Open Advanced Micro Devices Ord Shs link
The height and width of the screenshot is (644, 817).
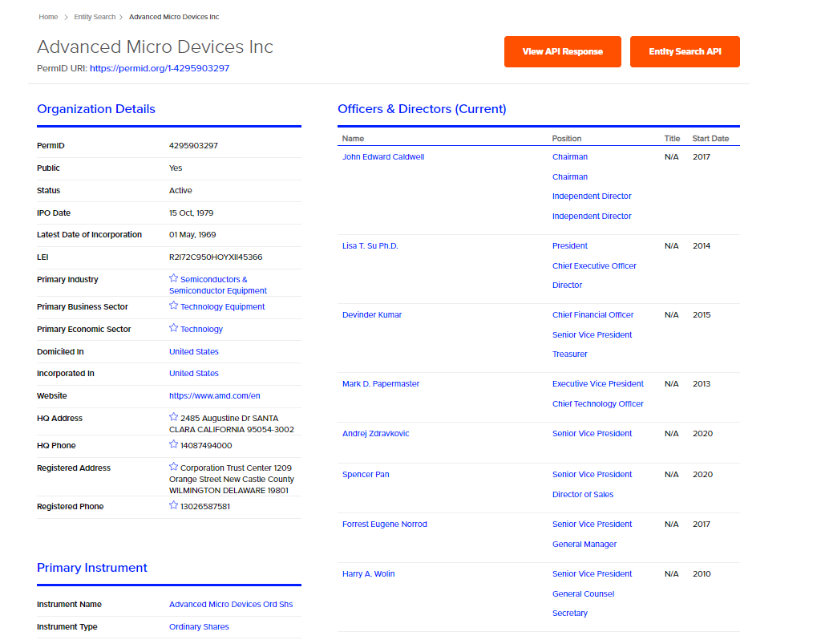[231, 605]
